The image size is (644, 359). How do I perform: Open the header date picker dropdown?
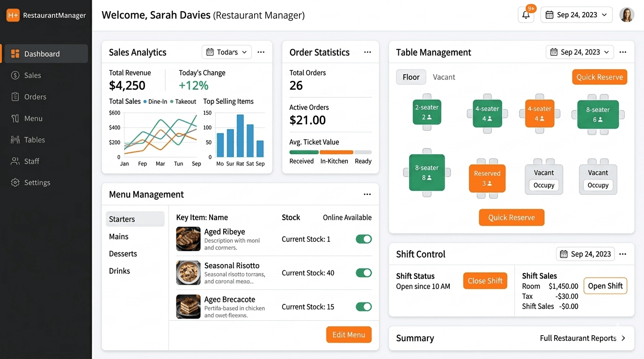coord(576,15)
